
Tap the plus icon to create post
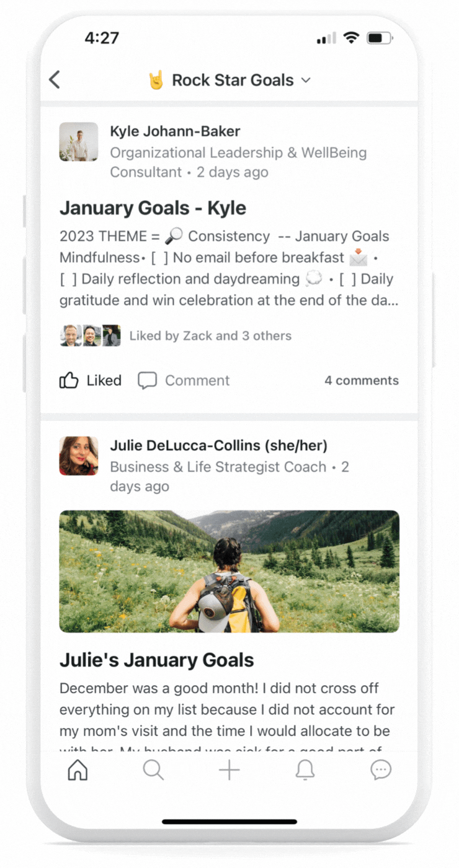tap(229, 770)
